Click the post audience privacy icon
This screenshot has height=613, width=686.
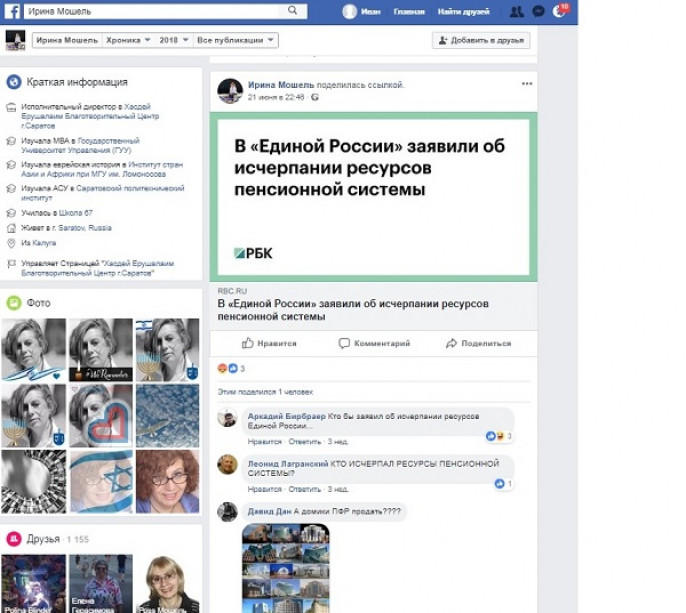pyautogui.click(x=315, y=97)
